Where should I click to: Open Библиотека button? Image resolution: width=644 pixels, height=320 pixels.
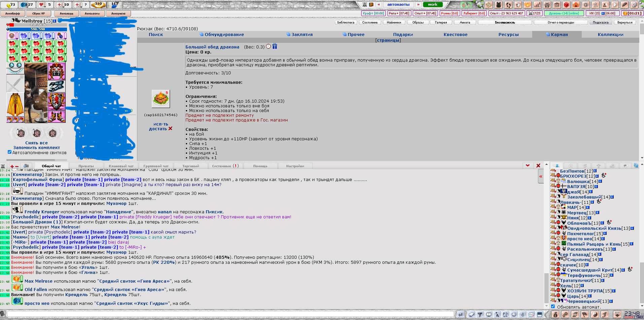(346, 23)
